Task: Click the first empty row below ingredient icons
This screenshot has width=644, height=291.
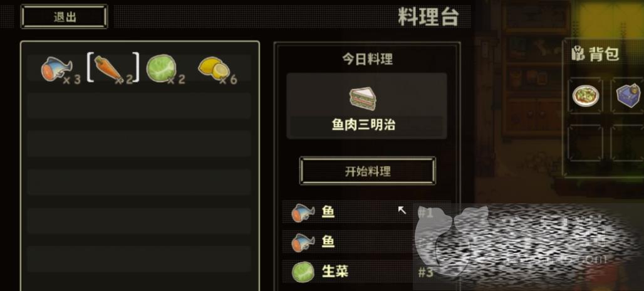Action: point(139,105)
